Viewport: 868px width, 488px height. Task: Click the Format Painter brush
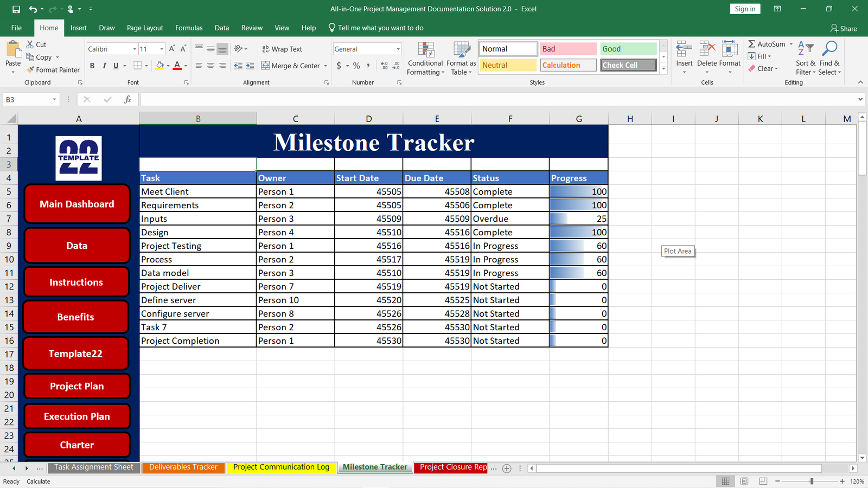coord(31,69)
